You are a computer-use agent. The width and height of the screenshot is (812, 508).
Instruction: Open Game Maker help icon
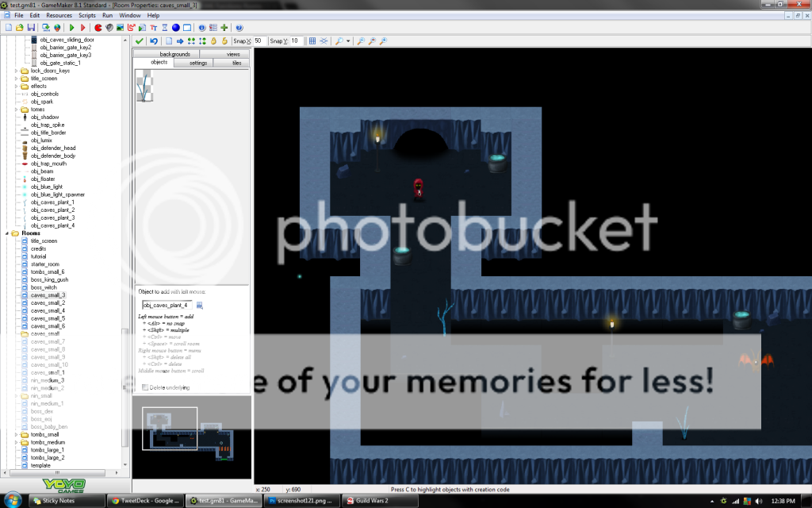(239, 27)
